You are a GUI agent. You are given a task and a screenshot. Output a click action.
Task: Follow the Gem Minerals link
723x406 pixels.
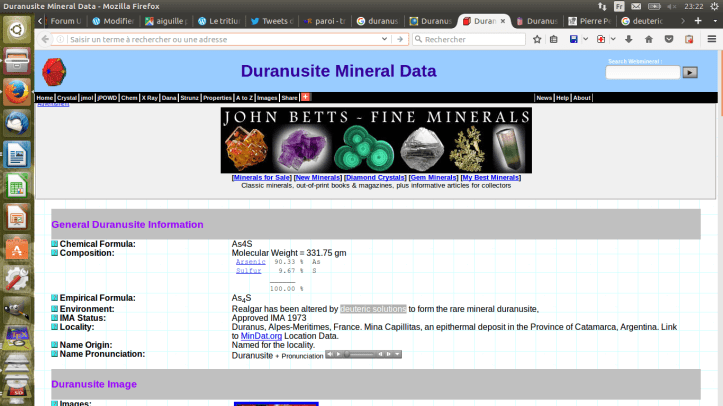tap(433, 177)
